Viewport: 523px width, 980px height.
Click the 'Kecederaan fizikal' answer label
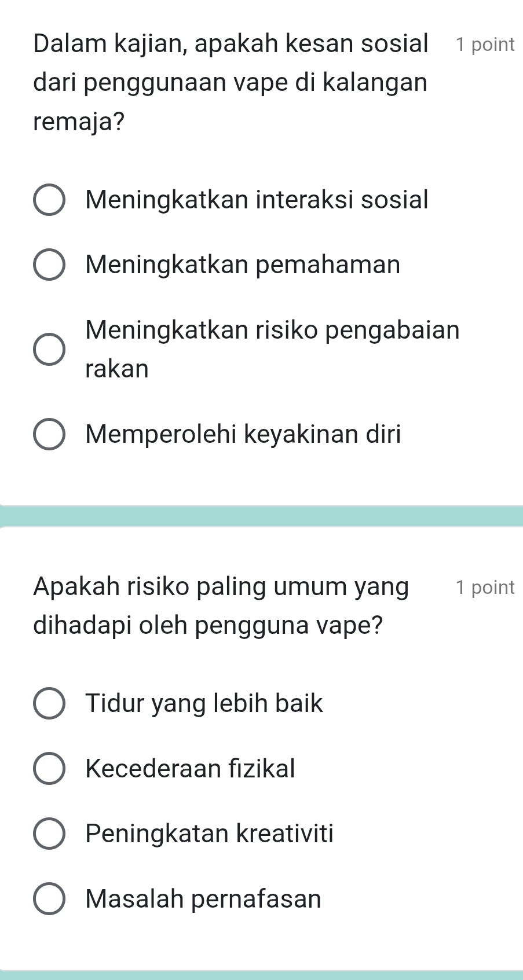pyautogui.click(x=190, y=769)
